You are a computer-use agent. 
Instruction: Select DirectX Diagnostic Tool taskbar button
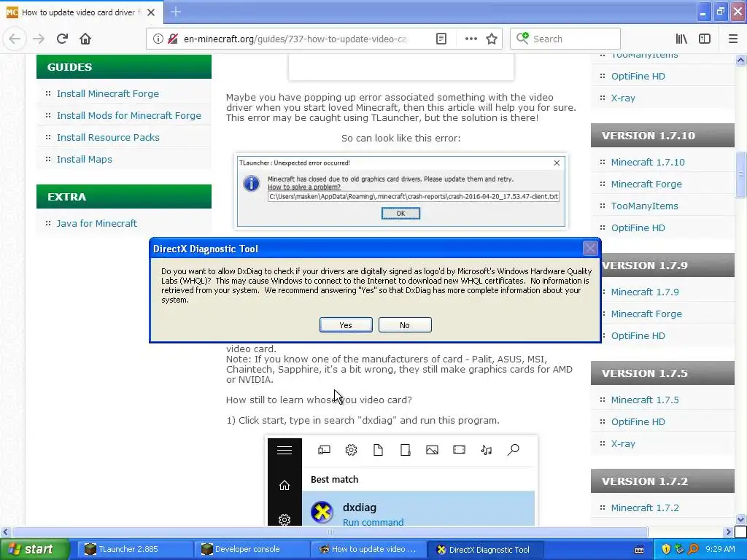(484, 549)
